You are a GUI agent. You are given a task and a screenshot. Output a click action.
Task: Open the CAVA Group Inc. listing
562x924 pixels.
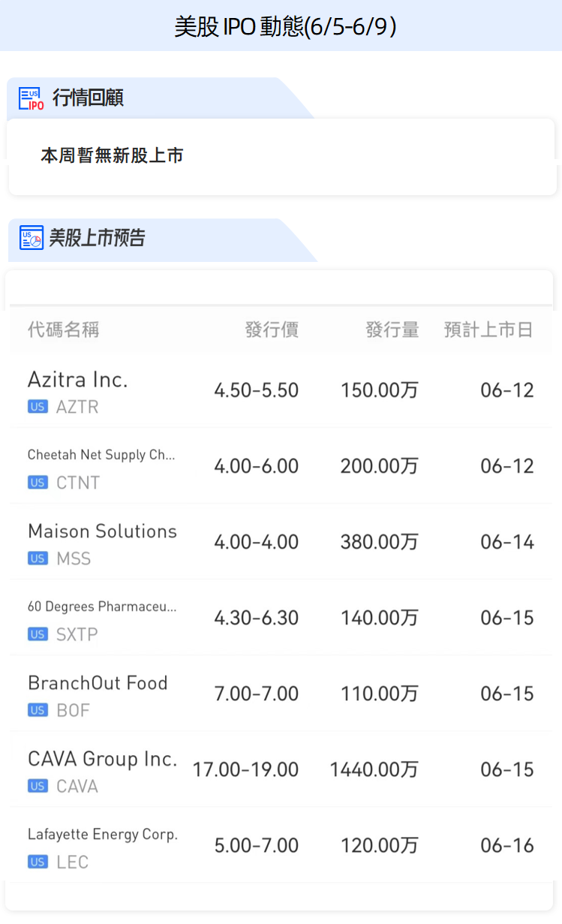102,759
